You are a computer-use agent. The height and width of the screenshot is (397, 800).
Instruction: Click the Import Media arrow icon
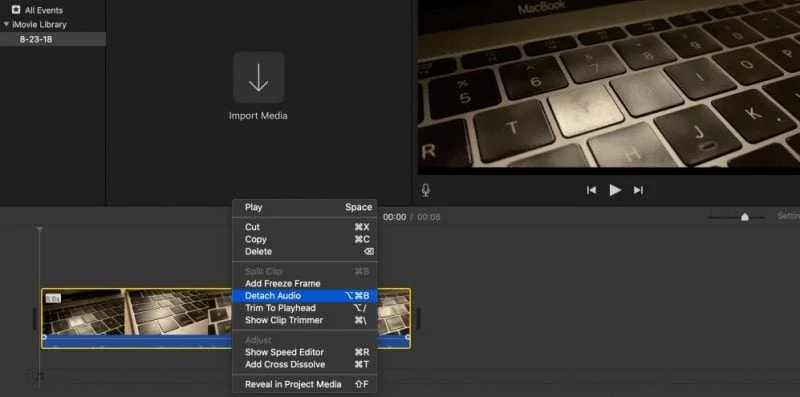(x=259, y=78)
